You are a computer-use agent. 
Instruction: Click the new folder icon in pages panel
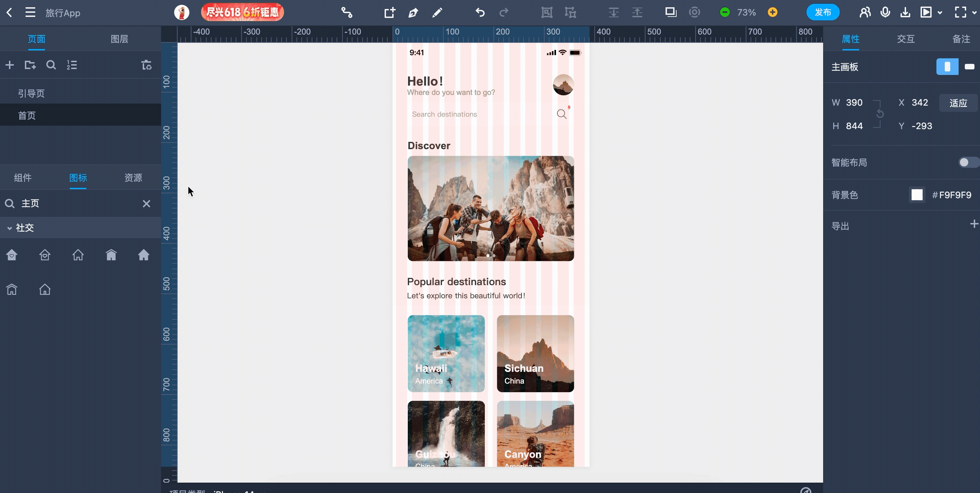[30, 65]
